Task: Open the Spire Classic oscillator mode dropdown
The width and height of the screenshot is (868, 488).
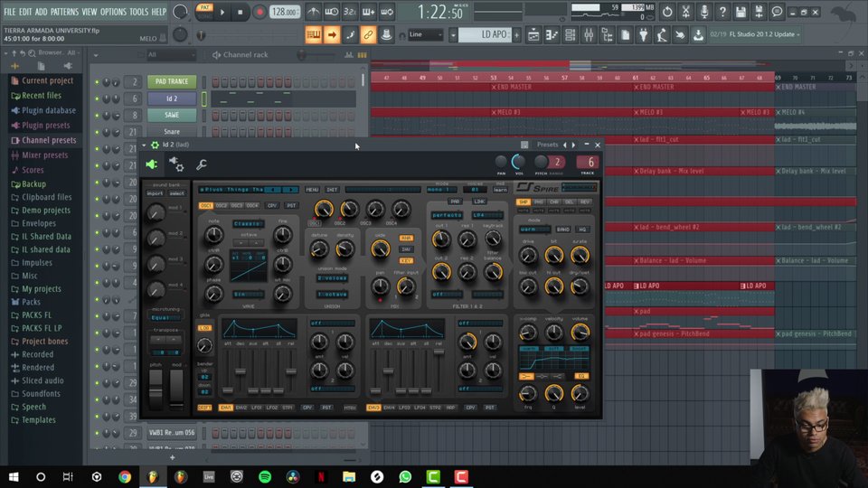Action: 249,223
